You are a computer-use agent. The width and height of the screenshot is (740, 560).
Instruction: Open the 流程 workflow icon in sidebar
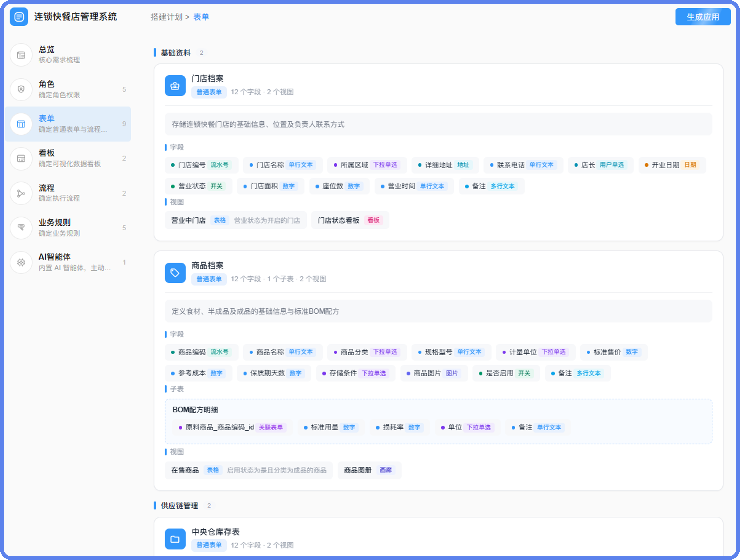[21, 193]
